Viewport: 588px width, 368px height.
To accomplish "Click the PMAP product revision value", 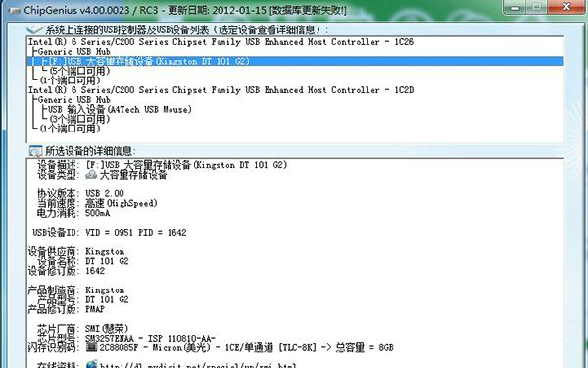I will coord(95,309).
